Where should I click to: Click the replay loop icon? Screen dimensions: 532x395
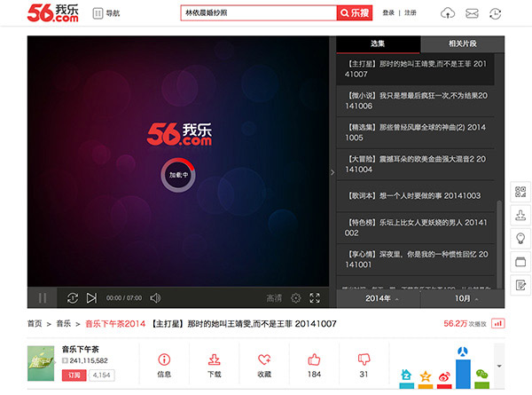click(x=73, y=298)
